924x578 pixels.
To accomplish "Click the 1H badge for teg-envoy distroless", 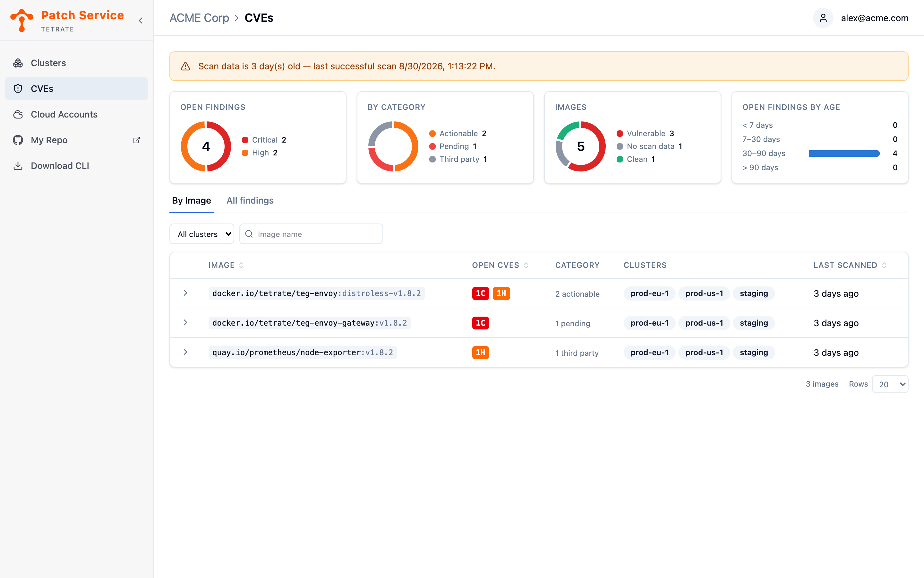I will coord(501,293).
